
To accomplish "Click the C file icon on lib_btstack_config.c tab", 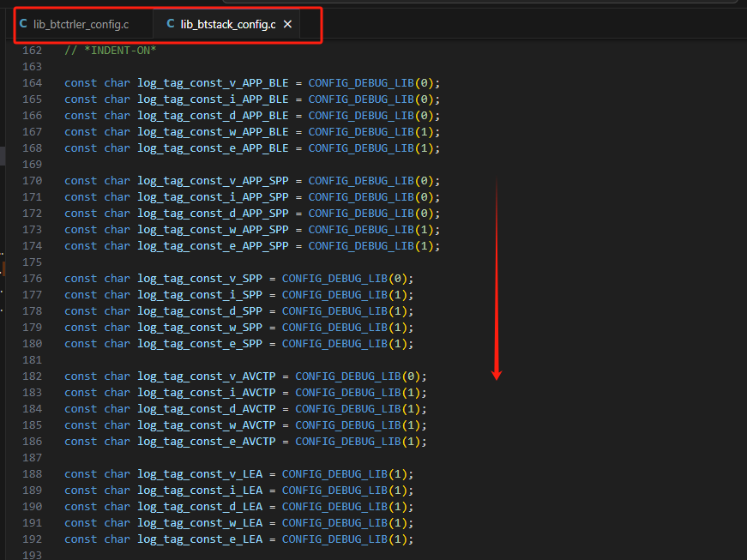I will [x=171, y=24].
